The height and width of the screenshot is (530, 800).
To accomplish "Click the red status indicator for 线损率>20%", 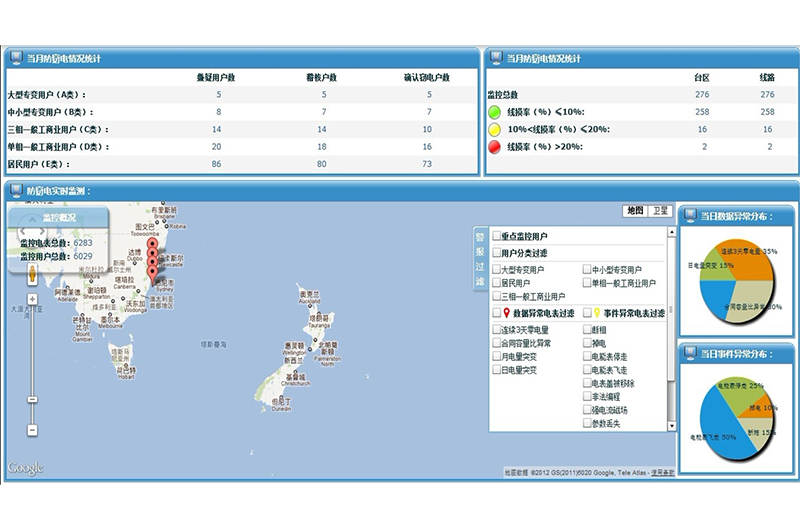I will coord(495,147).
